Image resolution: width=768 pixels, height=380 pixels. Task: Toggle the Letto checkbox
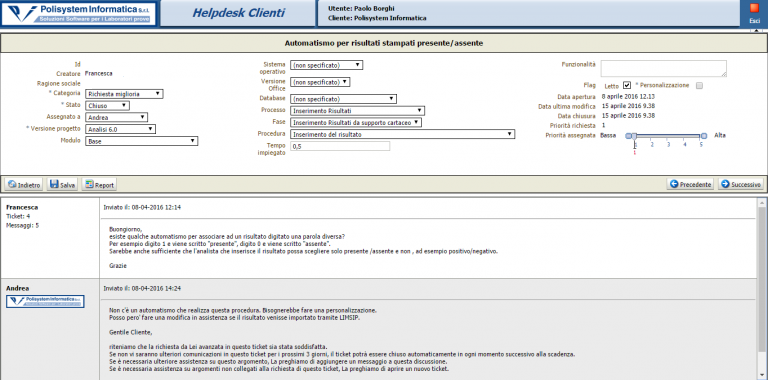[x=626, y=85]
